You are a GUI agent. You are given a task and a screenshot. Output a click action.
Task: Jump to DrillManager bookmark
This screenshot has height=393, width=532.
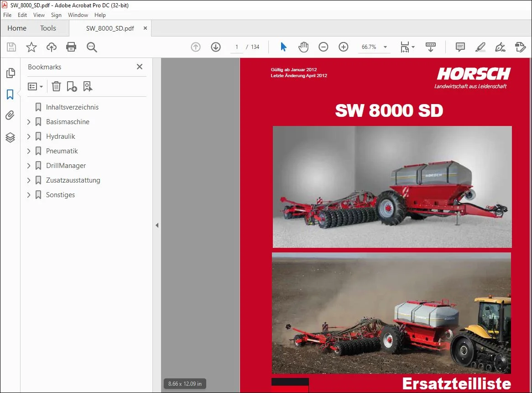(x=66, y=166)
